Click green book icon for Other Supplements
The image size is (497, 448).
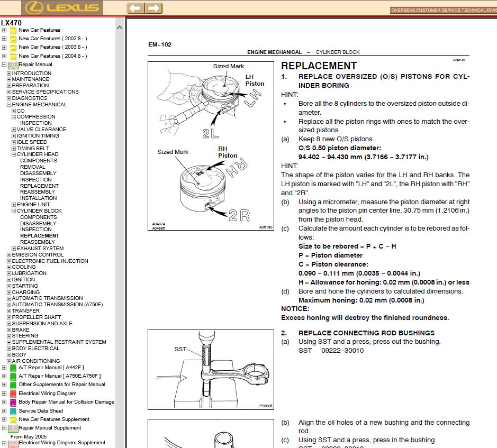(x=13, y=385)
